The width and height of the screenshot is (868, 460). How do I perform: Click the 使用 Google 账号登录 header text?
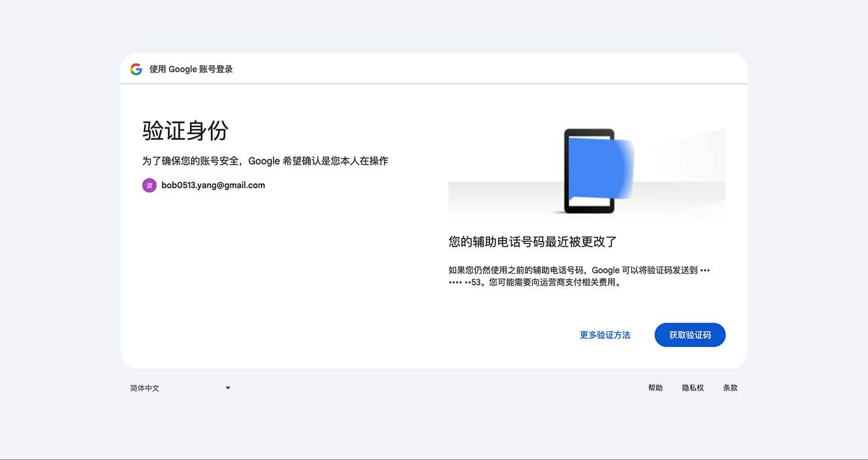point(191,69)
